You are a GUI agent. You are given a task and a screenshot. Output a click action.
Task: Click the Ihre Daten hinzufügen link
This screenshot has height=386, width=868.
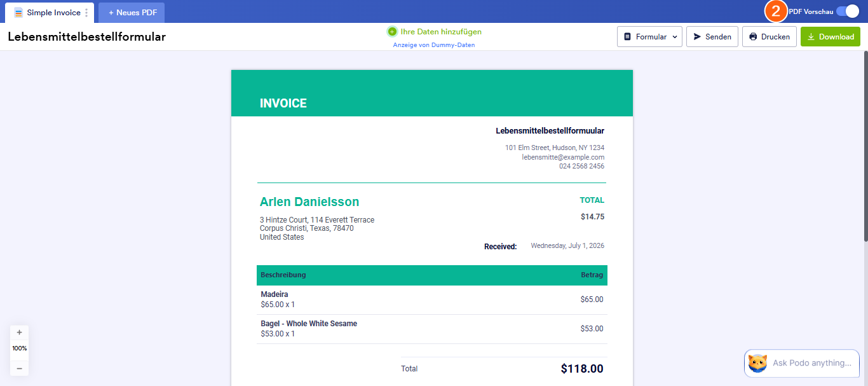click(x=441, y=31)
